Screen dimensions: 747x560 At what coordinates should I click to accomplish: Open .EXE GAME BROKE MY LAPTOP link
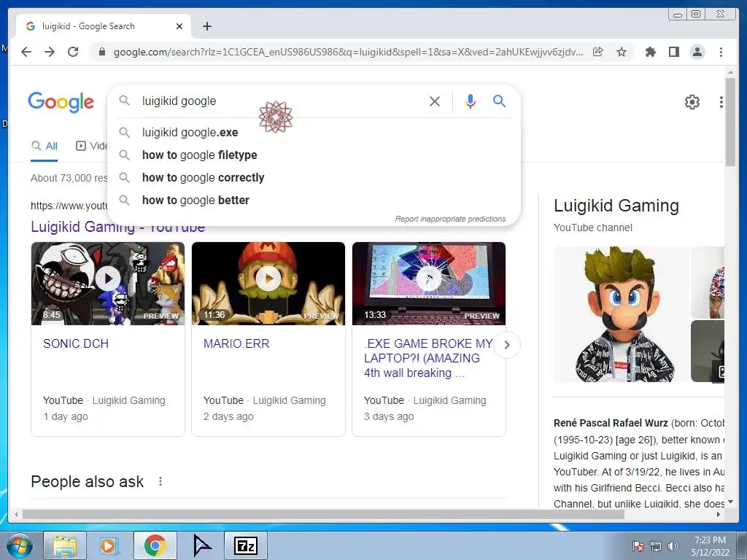428,358
